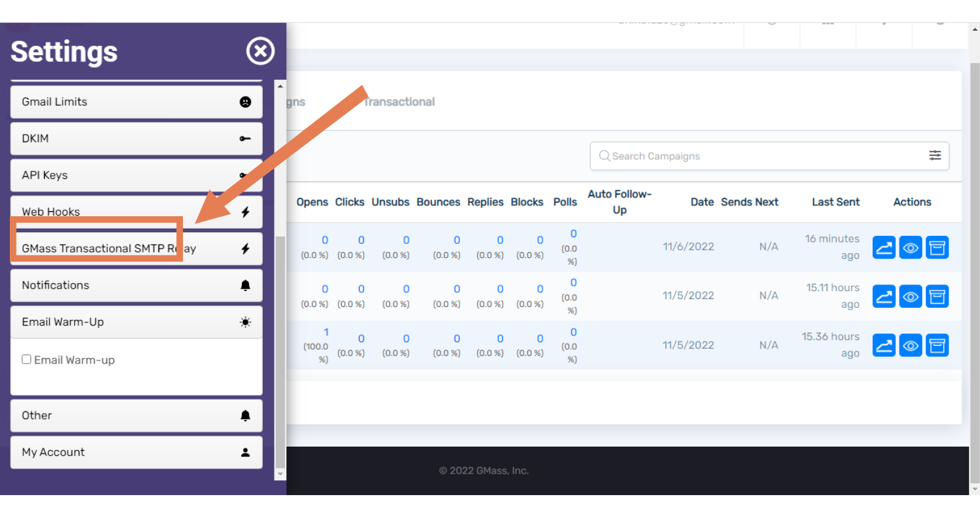980x516 pixels.
Task: Enable the Email Warm-up checkbox
Action: coord(26,359)
